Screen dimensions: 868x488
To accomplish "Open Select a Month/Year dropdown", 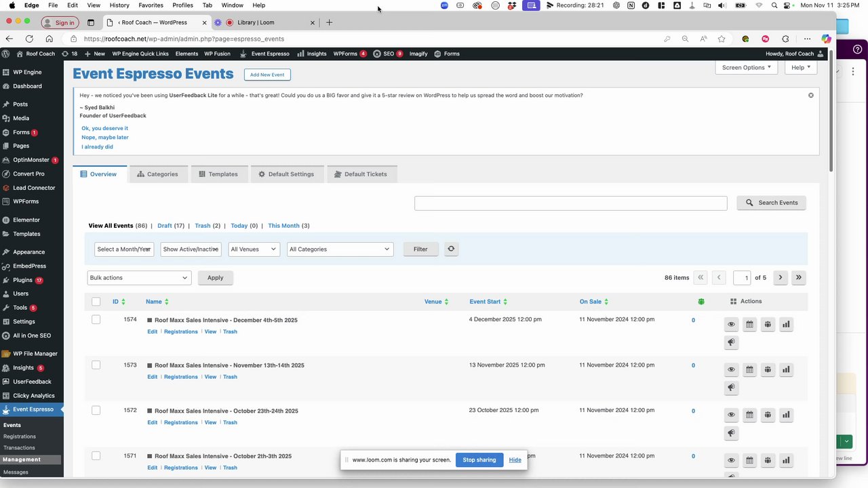I will coord(124,249).
